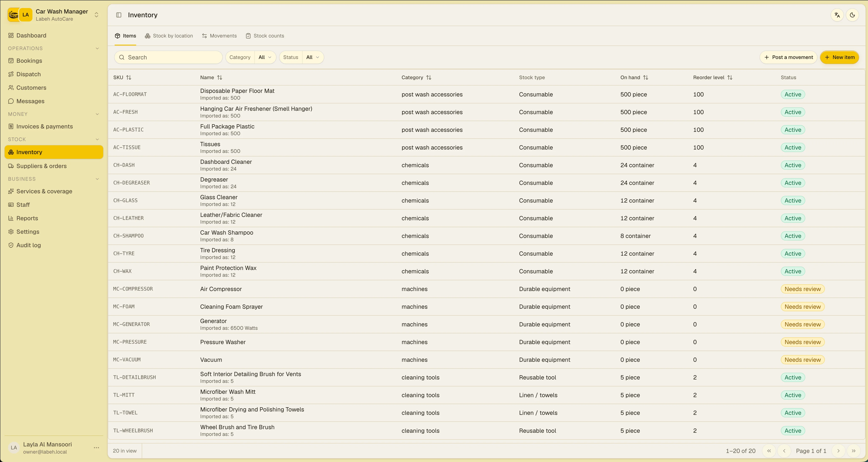Open the Car Wash Manager workspace switcher
Viewport: 868px width, 462px height.
(x=54, y=15)
